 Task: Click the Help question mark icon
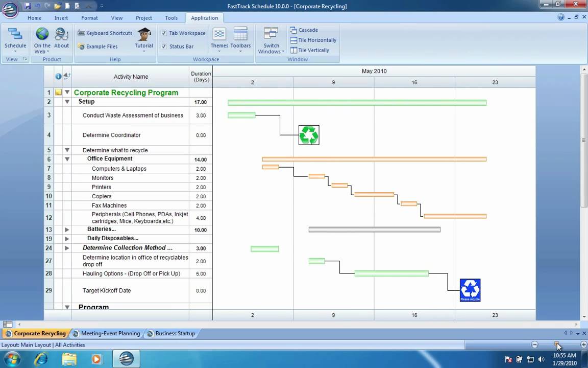point(561,17)
